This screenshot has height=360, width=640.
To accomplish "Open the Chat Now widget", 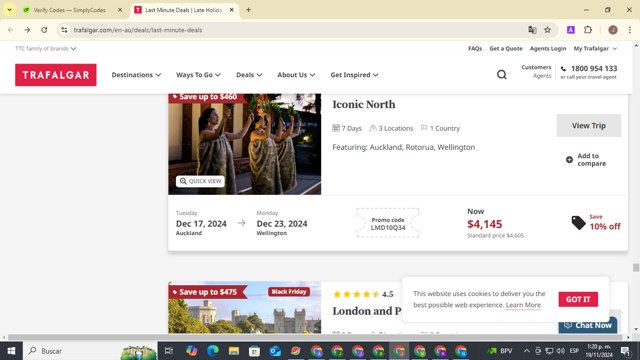I will (x=588, y=325).
